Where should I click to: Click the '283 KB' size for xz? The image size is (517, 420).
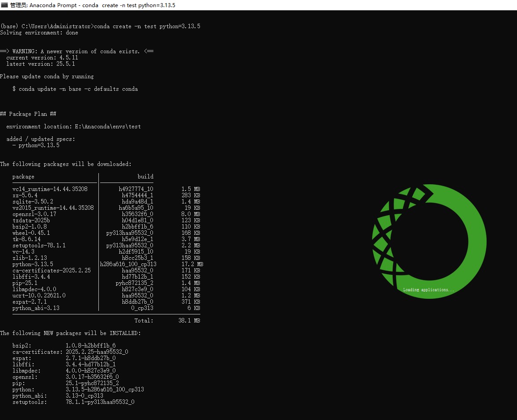pyautogui.click(x=191, y=195)
